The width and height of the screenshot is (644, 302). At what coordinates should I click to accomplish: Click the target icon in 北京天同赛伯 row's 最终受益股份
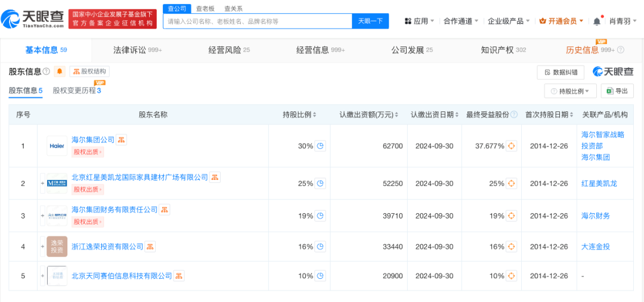(x=512, y=276)
